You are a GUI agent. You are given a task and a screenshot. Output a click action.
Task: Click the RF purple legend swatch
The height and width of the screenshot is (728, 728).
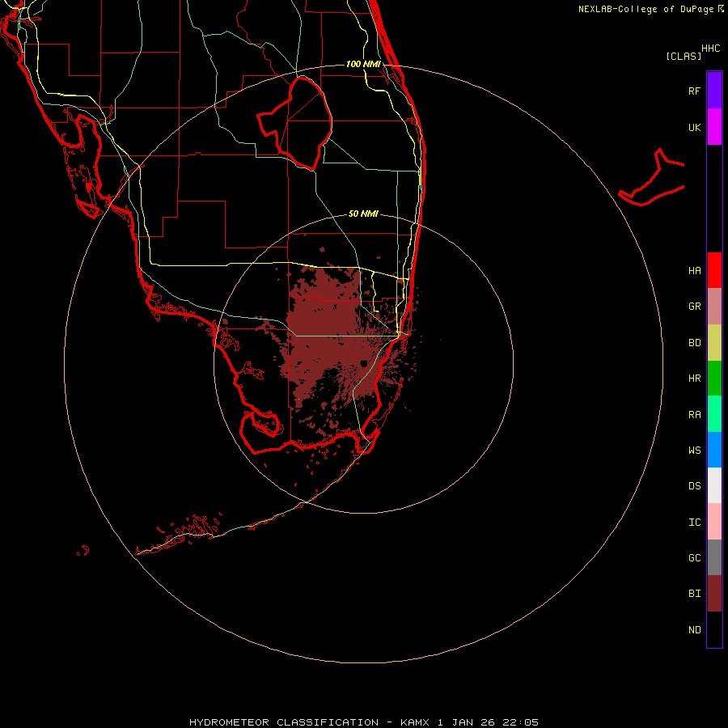coord(714,91)
